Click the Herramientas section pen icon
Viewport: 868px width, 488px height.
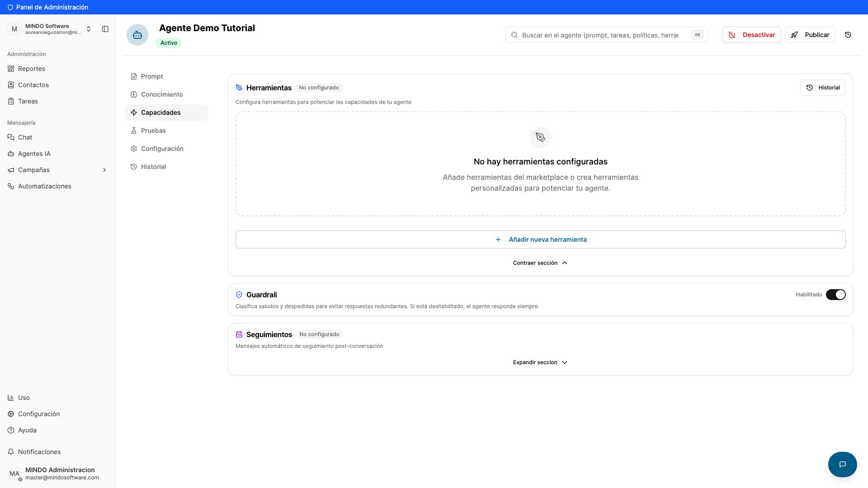pos(239,88)
